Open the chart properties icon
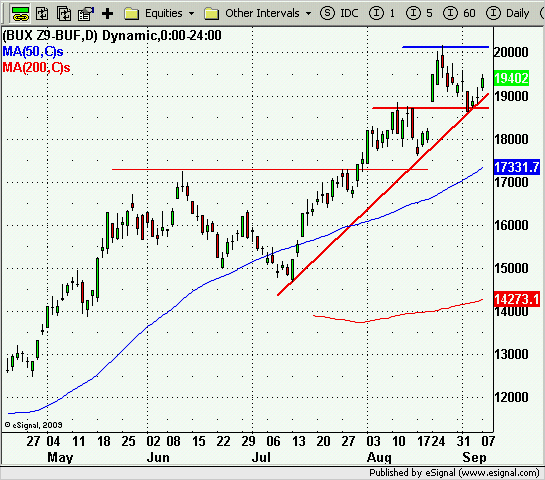The image size is (545, 480). [86, 14]
